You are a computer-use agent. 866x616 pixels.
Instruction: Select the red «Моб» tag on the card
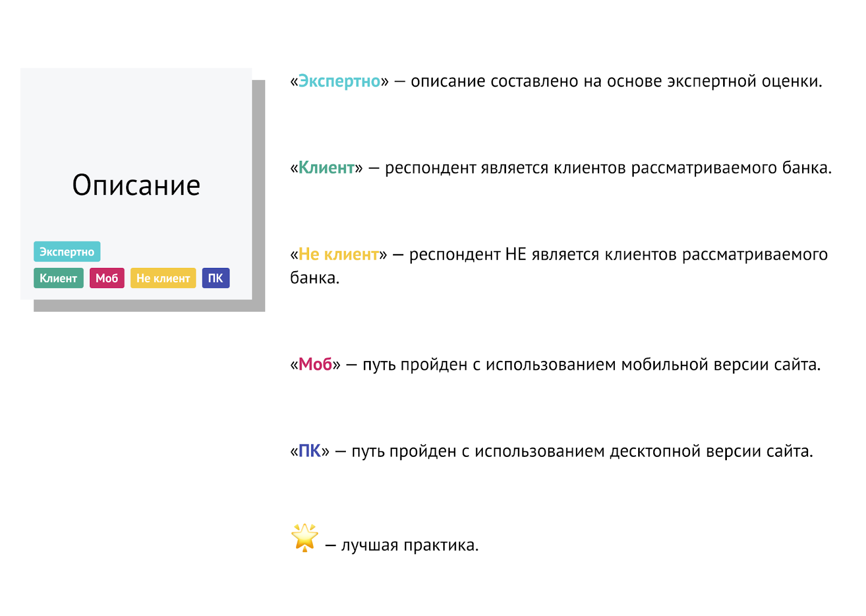tap(107, 278)
